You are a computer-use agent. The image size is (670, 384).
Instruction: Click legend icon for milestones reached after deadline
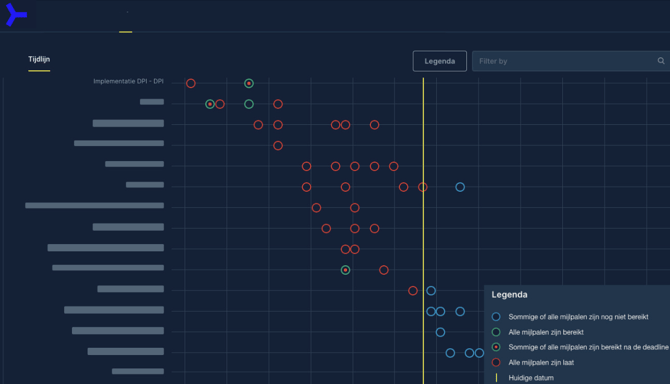496,347
